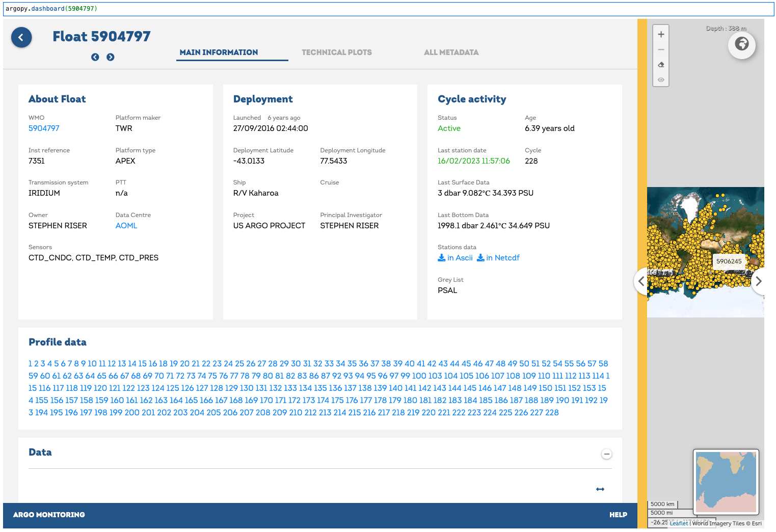Open profile number 30
Viewport: 776px width, 532px height.
click(x=296, y=364)
